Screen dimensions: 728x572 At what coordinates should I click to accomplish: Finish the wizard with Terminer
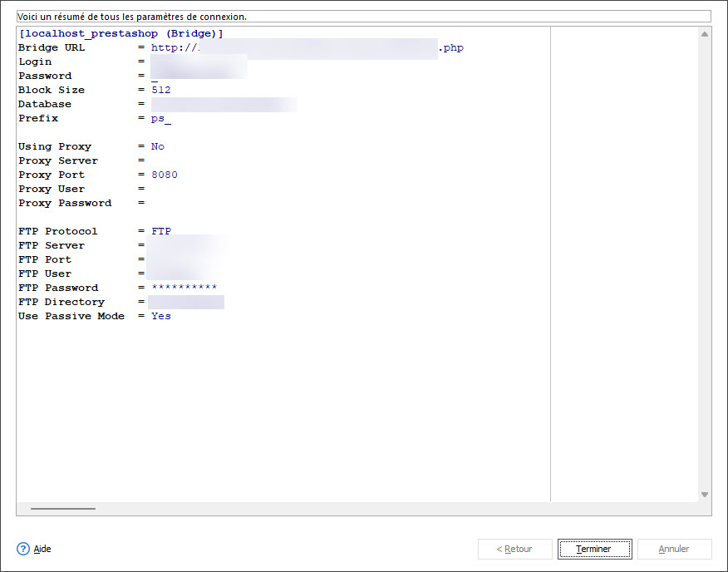tap(594, 549)
